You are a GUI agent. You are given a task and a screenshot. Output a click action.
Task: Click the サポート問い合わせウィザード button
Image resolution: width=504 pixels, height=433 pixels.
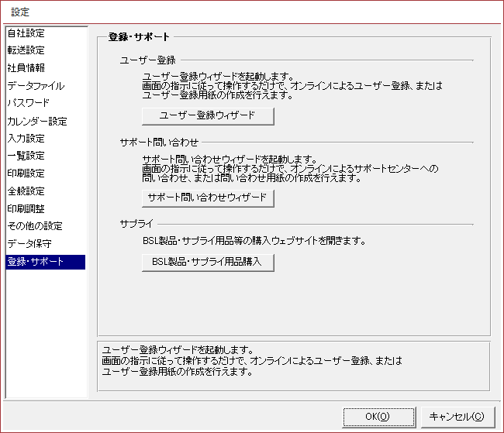(x=209, y=198)
